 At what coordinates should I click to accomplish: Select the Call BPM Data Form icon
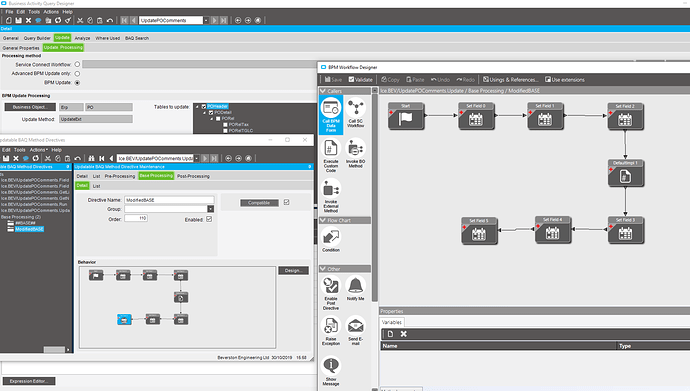click(x=330, y=108)
